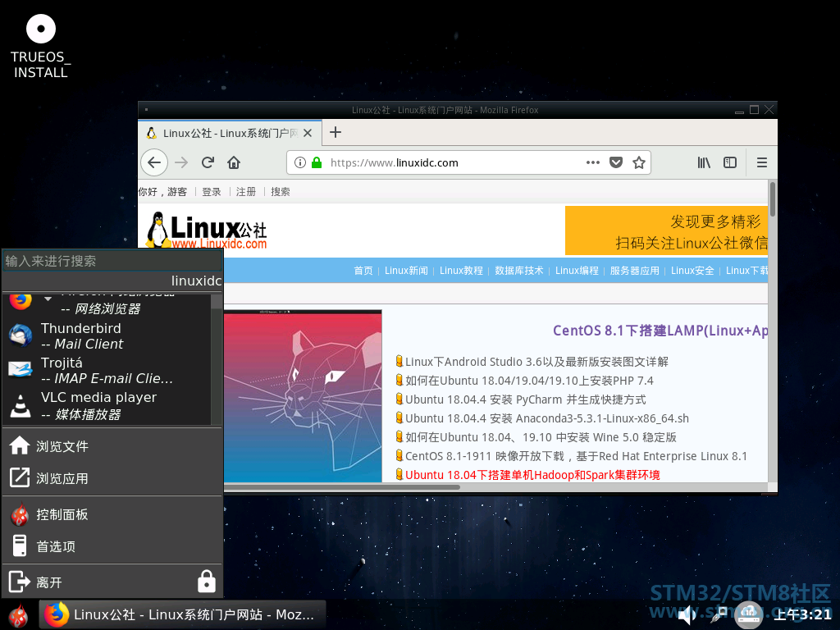Click the start menu search field
This screenshot has width=840, height=630.
(112, 261)
